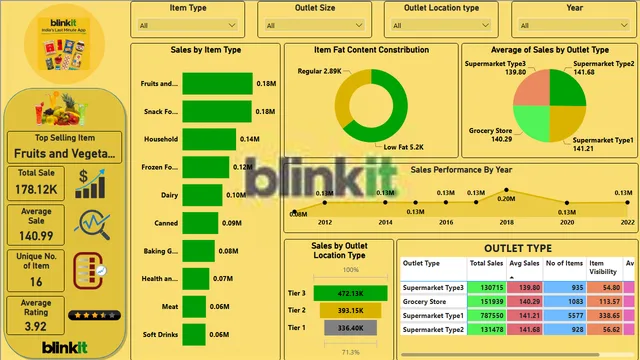
Task: Click the 2020 data point on line chart
Action: click(567, 202)
